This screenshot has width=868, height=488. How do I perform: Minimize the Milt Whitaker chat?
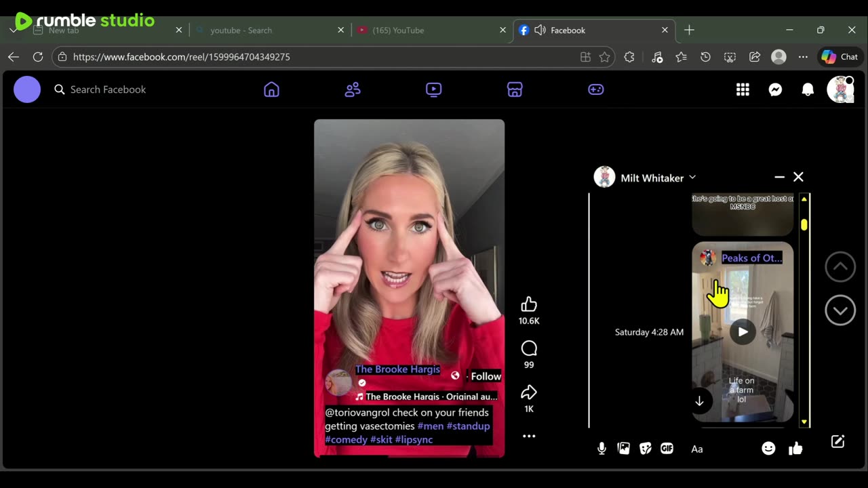pos(779,177)
